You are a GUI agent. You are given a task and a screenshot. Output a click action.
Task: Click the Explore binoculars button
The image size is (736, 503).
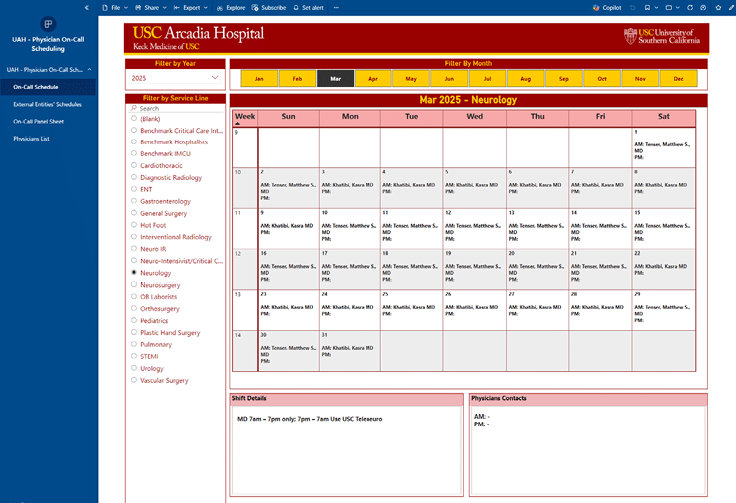[230, 7]
